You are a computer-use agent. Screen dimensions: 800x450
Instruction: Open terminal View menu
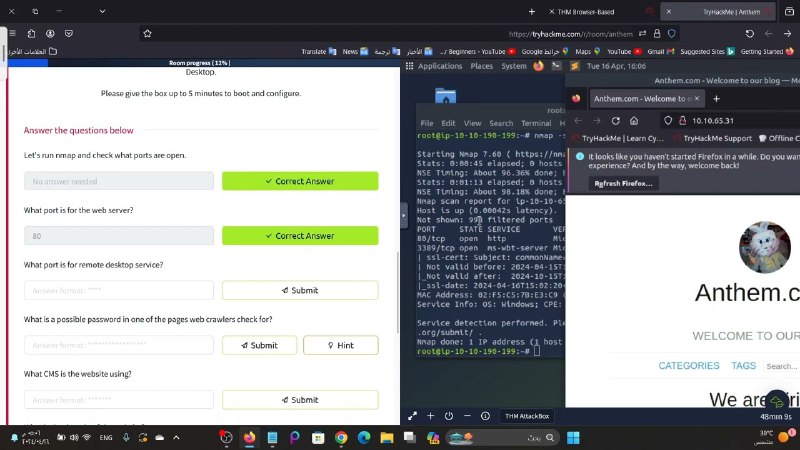tap(472, 123)
